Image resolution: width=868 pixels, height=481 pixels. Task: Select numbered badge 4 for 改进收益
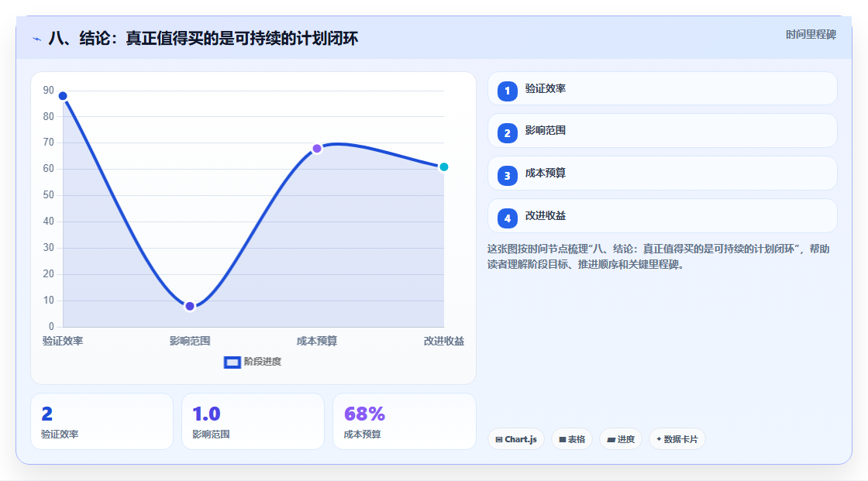click(507, 218)
